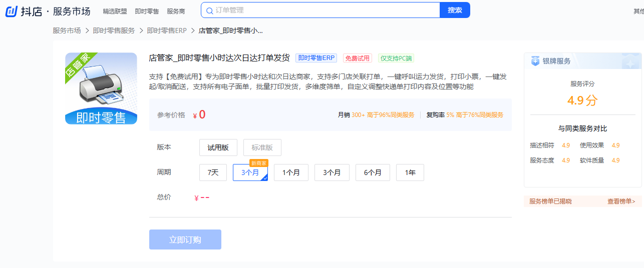This screenshot has height=268, width=644.
Task: Click the 服务态度 4.9 rating
Action: pyautogui.click(x=550, y=160)
